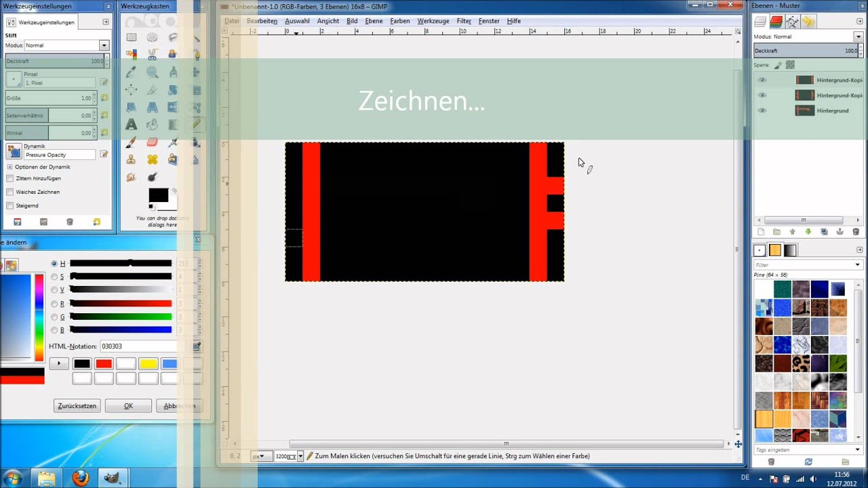Select the R red radio button
The image size is (868, 488).
click(x=54, y=304)
